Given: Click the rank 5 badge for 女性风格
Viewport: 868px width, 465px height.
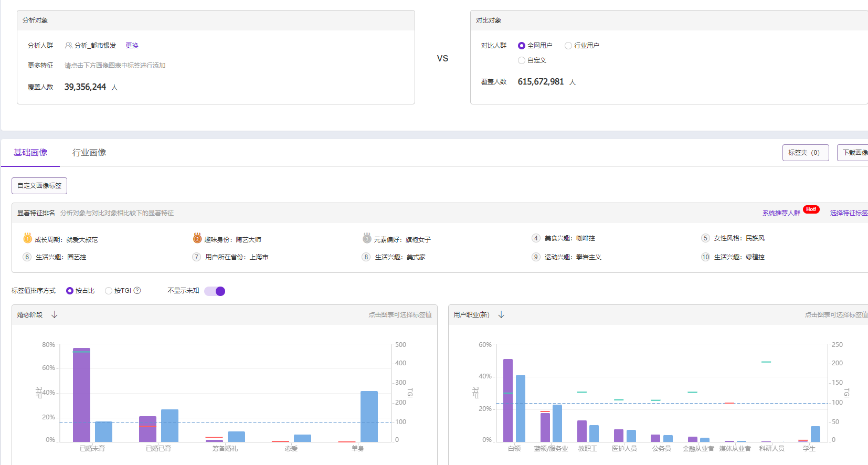Looking at the screenshot, I should point(705,238).
